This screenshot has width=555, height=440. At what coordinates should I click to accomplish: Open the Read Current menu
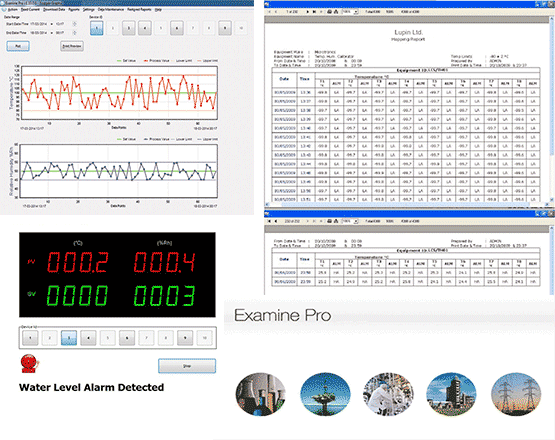pyautogui.click(x=30, y=10)
